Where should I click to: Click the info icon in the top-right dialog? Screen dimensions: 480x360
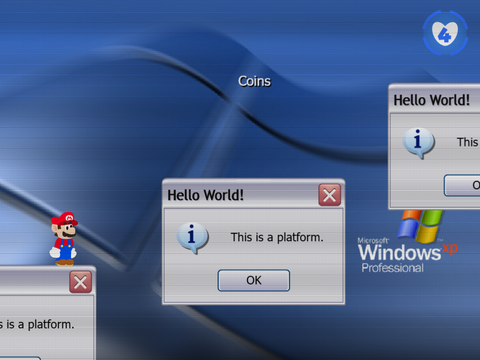(x=419, y=143)
